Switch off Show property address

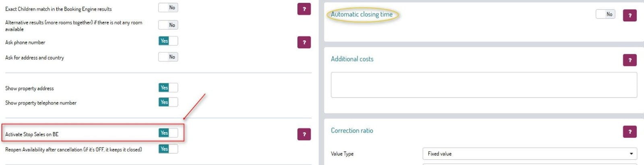coord(168,88)
